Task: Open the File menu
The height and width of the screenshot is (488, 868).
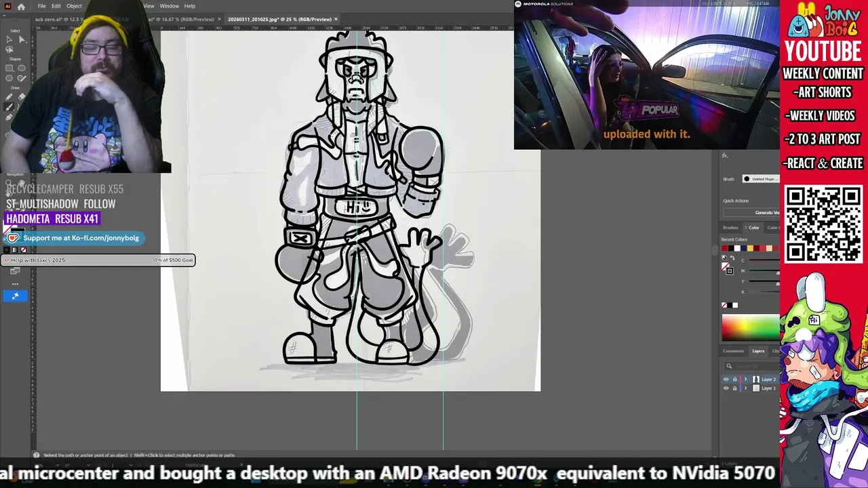Action: pyautogui.click(x=41, y=6)
